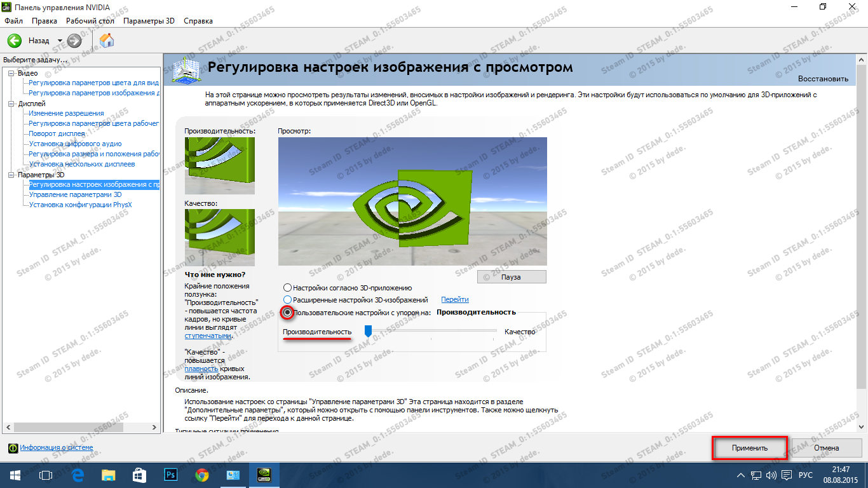The height and width of the screenshot is (488, 868).
Task: Open Изменение разрешения page
Action: point(66,114)
